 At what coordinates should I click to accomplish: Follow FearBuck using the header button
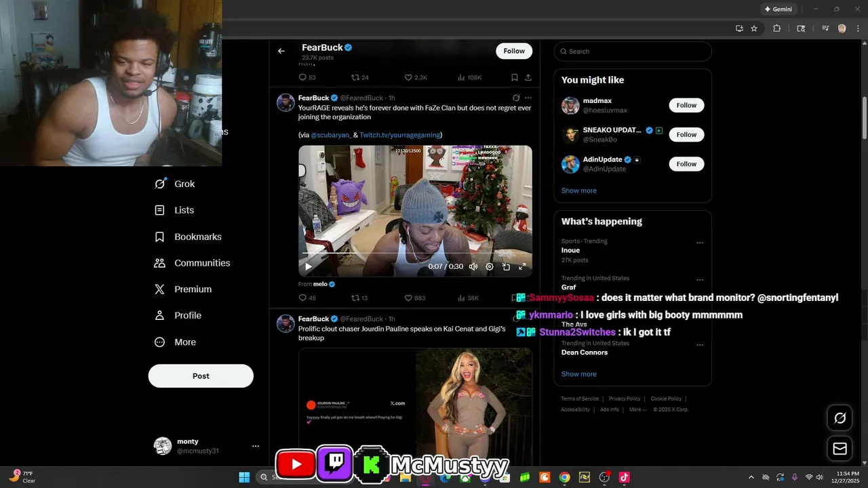514,51
